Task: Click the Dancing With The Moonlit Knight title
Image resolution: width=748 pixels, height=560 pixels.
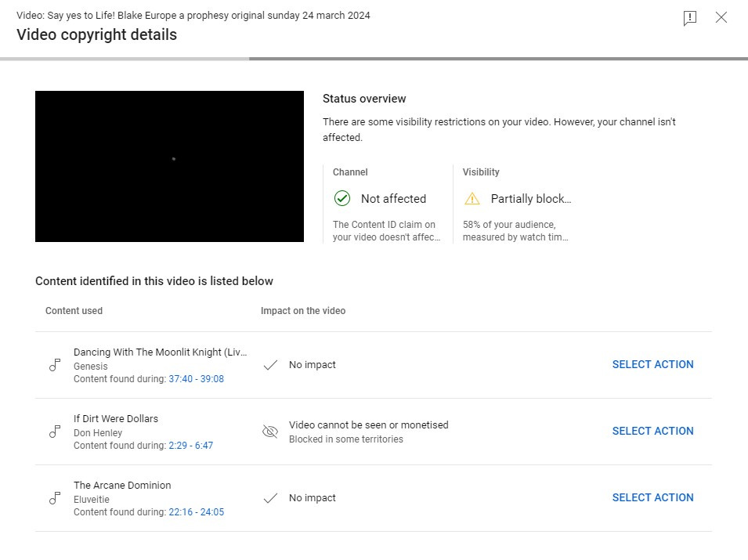Action: (x=161, y=352)
